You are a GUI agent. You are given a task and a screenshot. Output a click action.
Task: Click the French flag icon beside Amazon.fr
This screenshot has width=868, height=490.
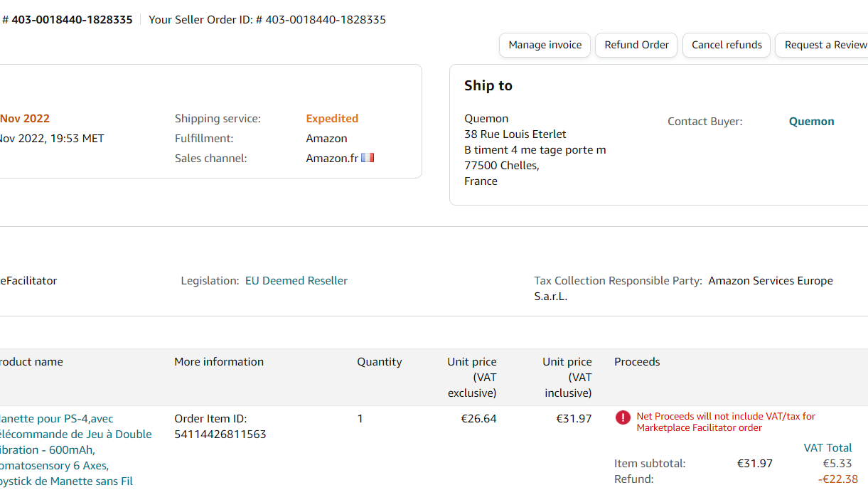tap(368, 158)
